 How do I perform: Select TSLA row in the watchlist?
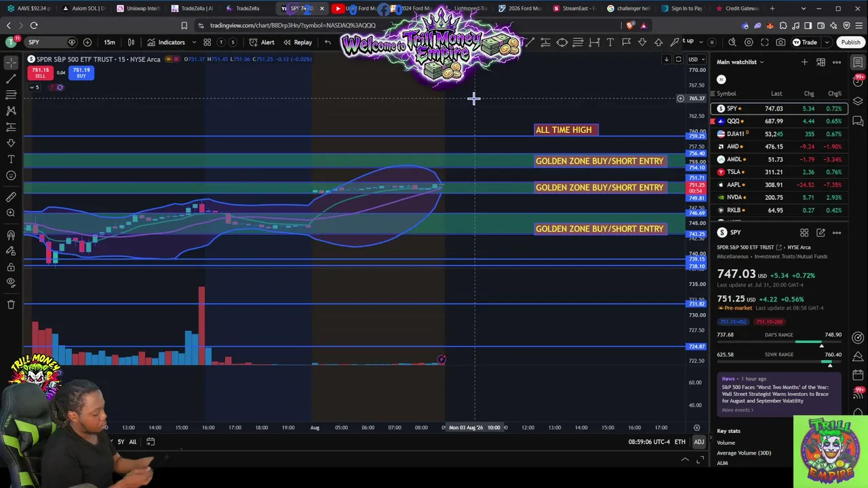[x=779, y=172]
